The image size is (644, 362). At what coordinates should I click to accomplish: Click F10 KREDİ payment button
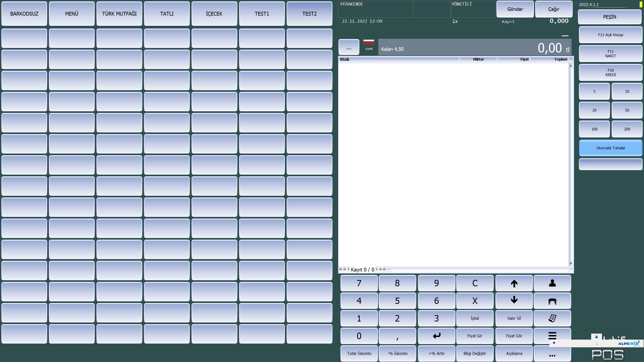611,73
